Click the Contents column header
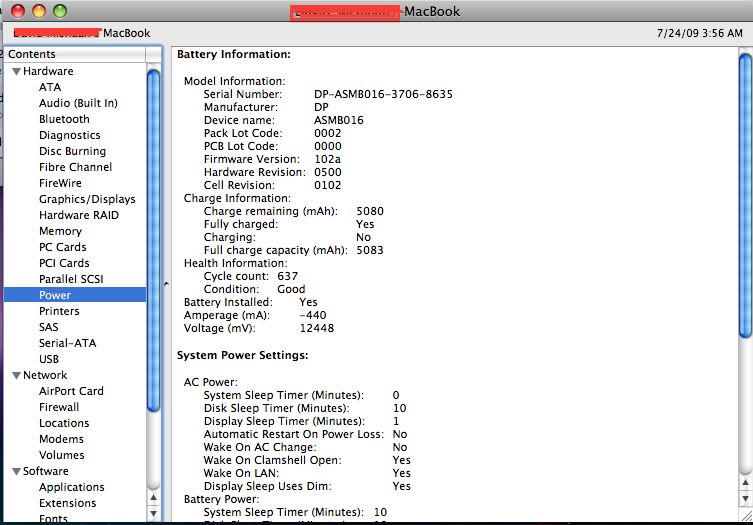 coord(74,54)
